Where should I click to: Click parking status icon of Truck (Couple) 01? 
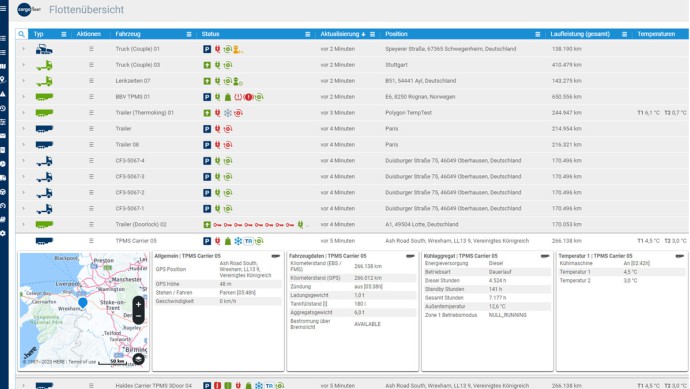[x=207, y=49]
